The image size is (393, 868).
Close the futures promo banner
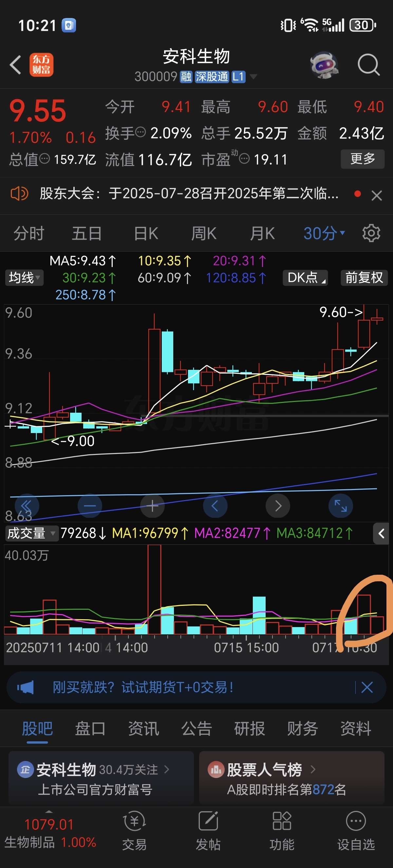click(367, 687)
